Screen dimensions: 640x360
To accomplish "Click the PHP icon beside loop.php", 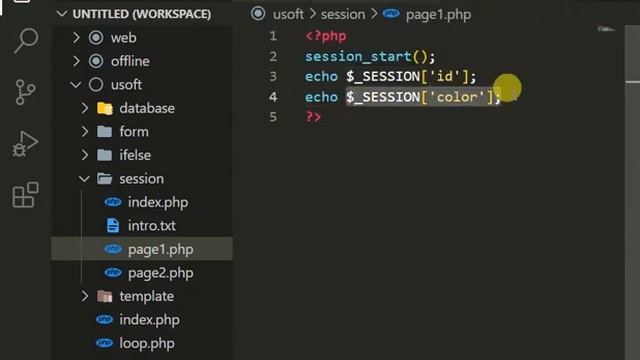I will (x=104, y=343).
